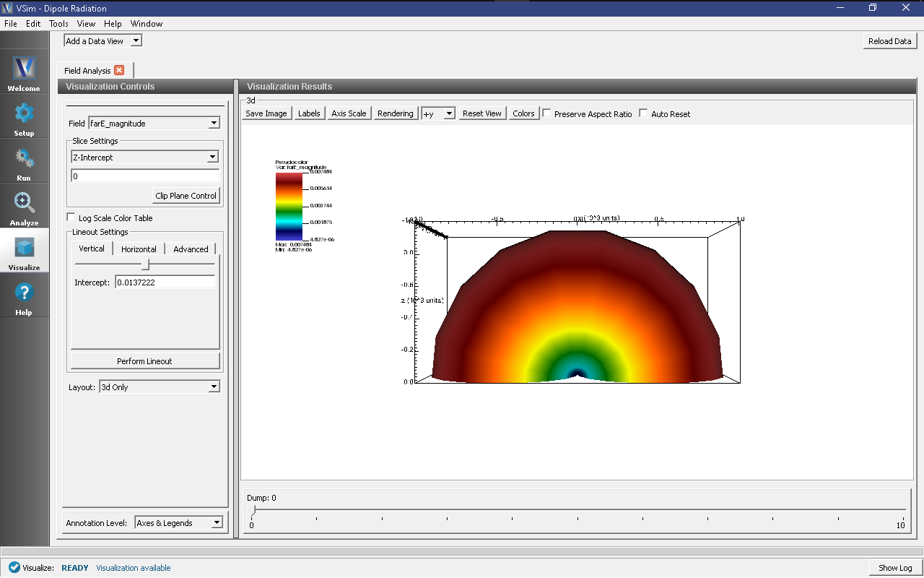Go to the Run section
Viewport: 924px width, 578px height.
tap(24, 162)
